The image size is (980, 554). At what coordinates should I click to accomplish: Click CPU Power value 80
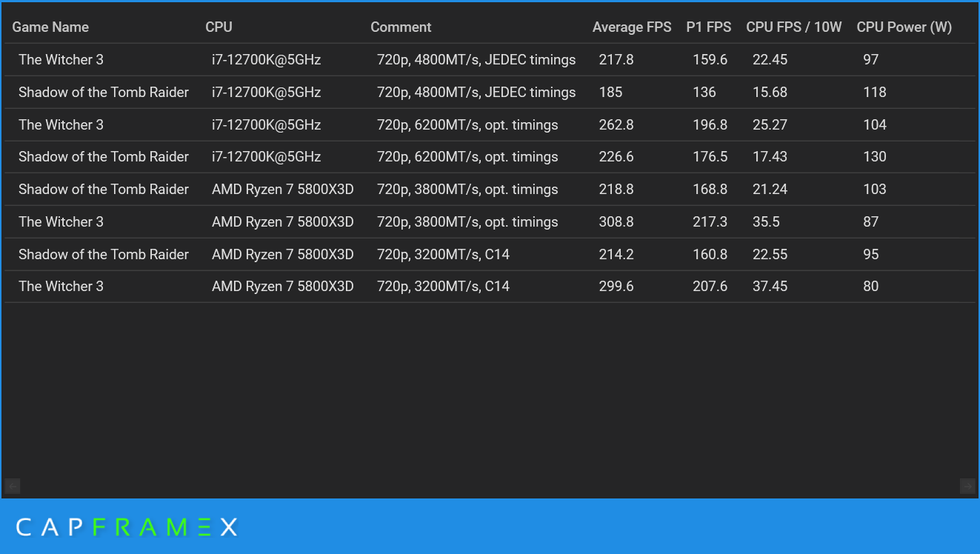870,287
